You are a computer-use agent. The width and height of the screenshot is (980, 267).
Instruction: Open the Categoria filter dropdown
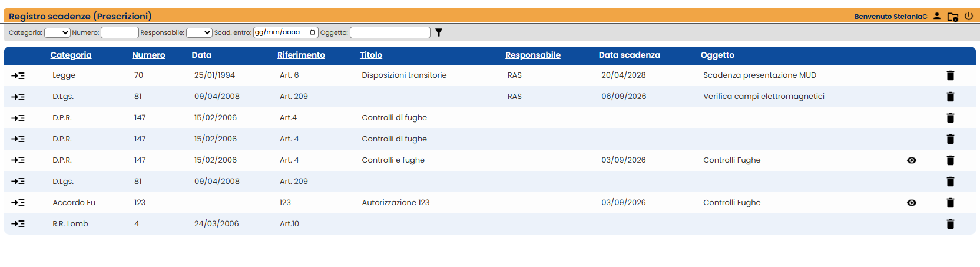click(57, 32)
